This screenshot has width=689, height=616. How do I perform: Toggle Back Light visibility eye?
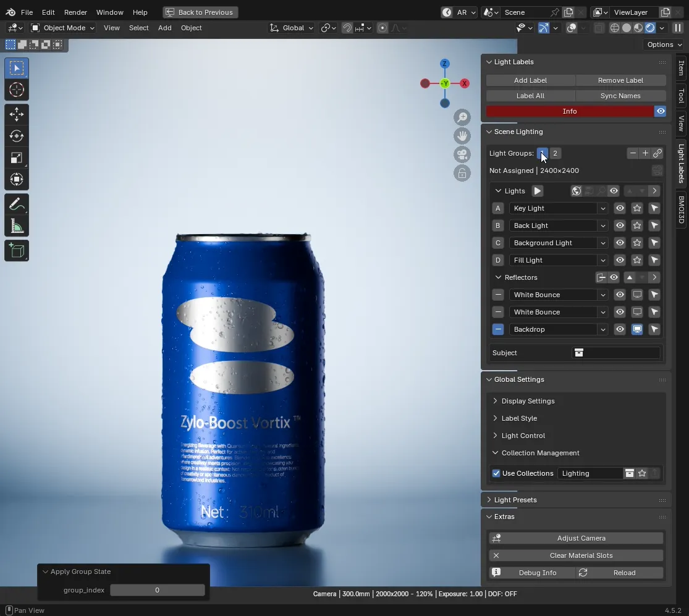(620, 226)
